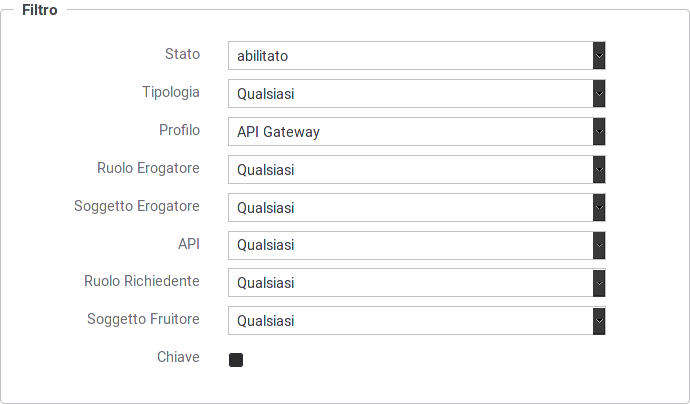The image size is (690, 404).
Task: Click the arrow button of the Profilo selector
Action: pyautogui.click(x=599, y=132)
